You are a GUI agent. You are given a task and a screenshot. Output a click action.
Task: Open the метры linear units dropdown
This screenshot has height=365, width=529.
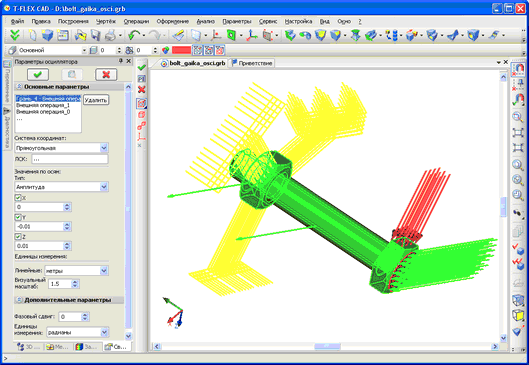tap(104, 271)
